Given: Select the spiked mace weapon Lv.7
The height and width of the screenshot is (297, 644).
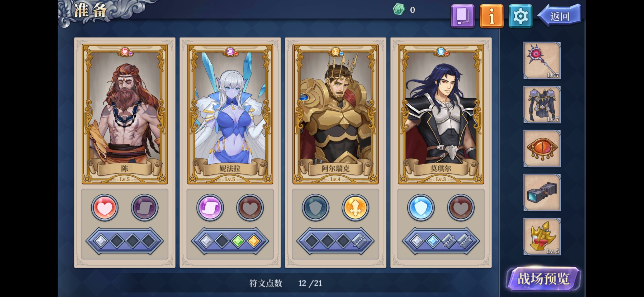Looking at the screenshot, I should [x=542, y=61].
